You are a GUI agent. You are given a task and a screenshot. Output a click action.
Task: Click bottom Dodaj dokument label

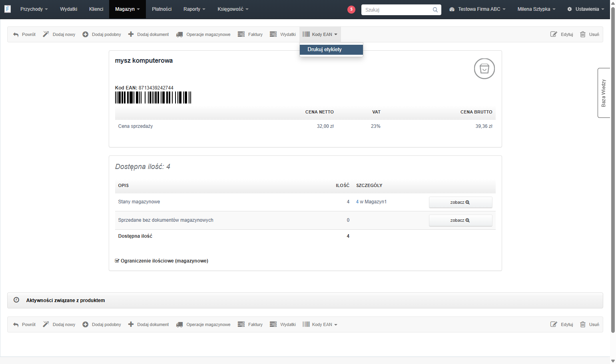point(153,324)
